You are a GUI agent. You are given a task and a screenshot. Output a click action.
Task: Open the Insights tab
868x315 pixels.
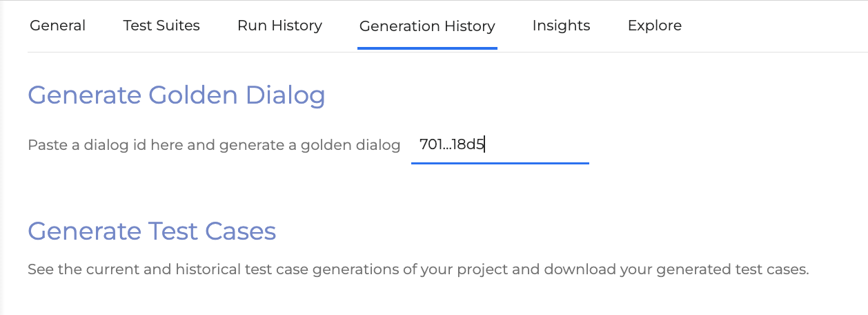561,26
